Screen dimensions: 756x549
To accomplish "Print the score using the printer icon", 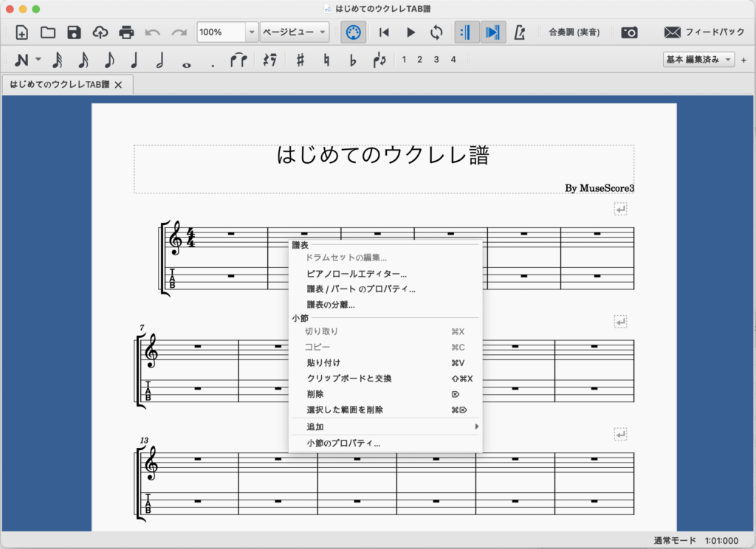I will 126,32.
